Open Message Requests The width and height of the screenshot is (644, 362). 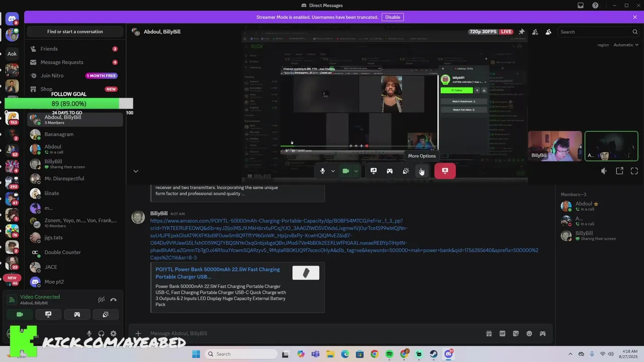[75, 62]
